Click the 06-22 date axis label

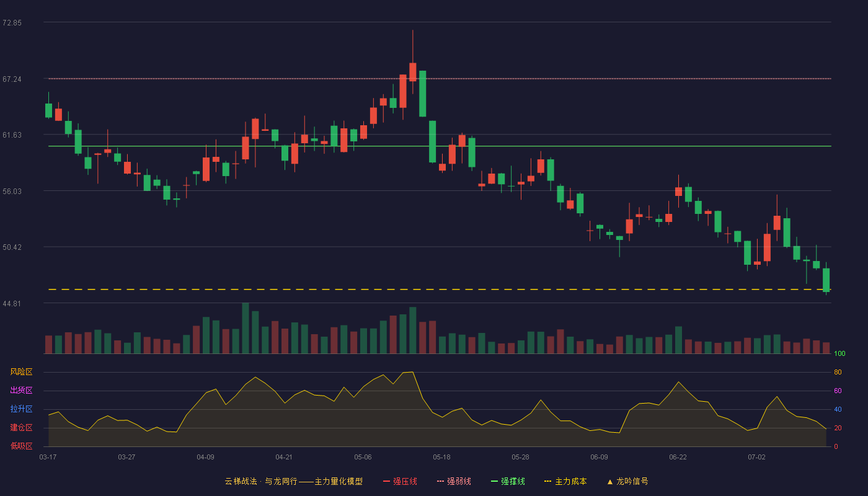pyautogui.click(x=678, y=457)
